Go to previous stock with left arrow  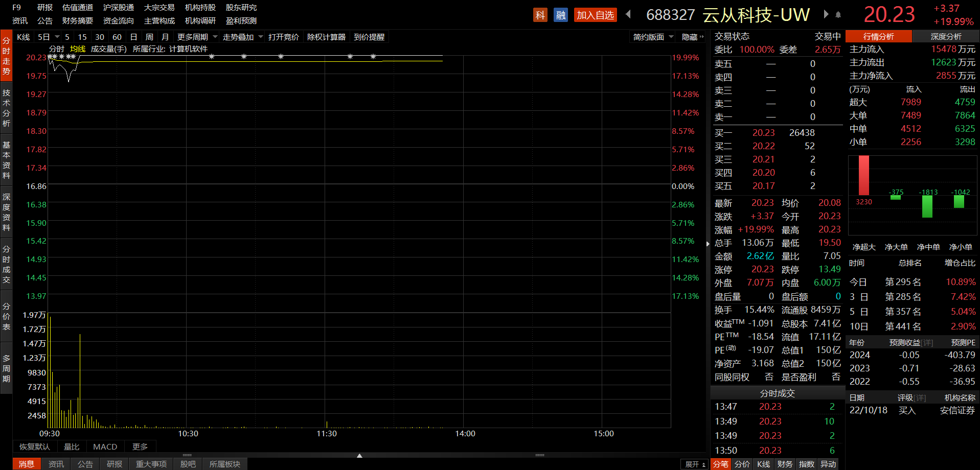point(628,14)
